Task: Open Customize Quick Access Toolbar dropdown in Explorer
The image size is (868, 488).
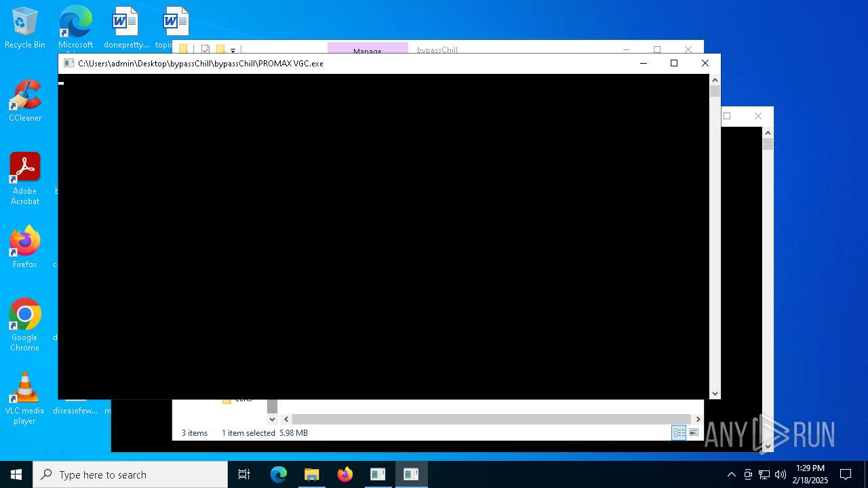Action: (x=233, y=50)
